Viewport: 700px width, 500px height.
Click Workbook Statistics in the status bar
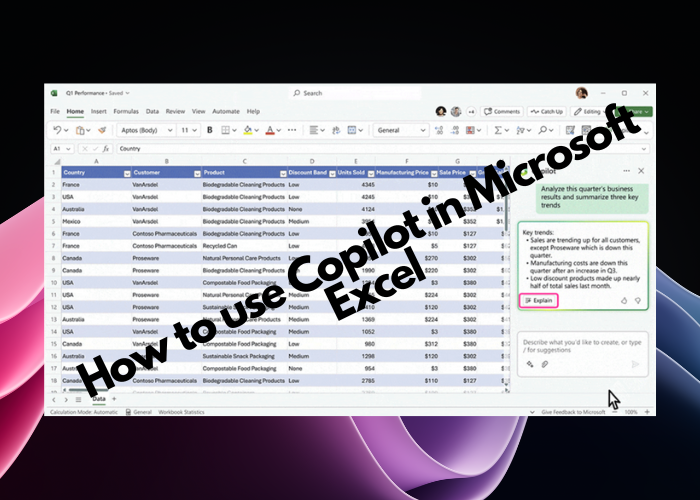coord(181,412)
